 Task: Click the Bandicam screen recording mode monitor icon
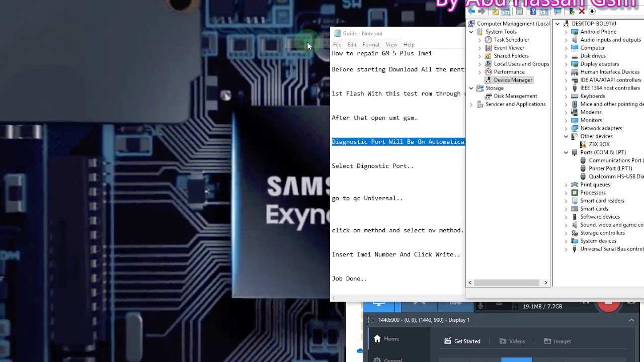379,303
